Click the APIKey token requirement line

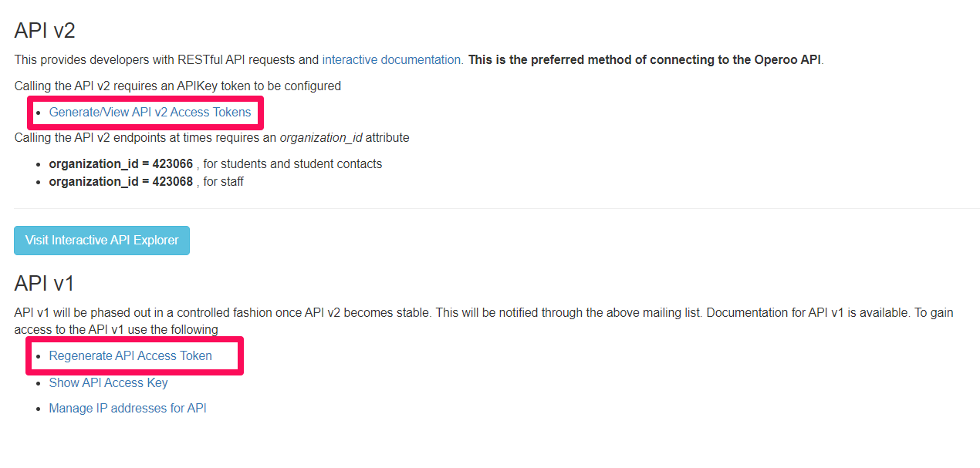point(177,86)
